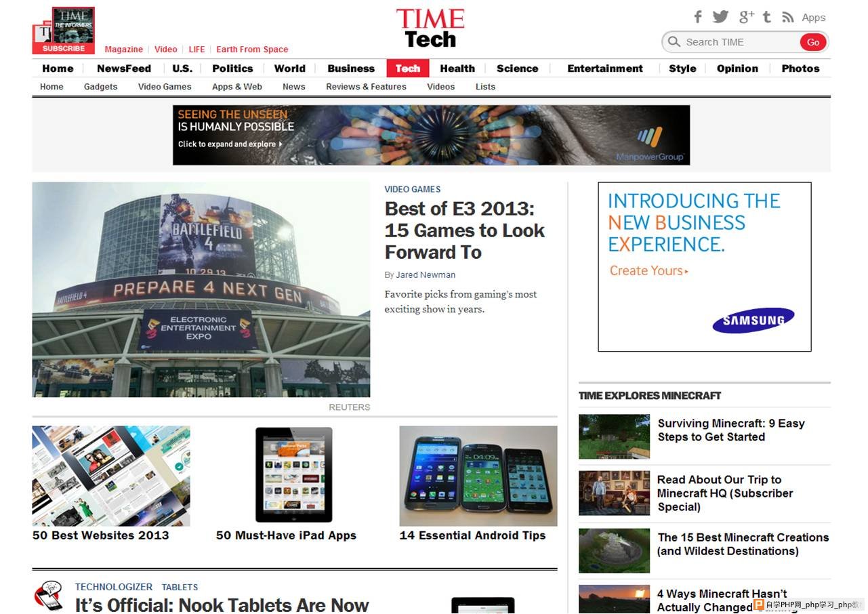This screenshot has width=868, height=614.
Task: Open the Health section
Action: point(457,68)
